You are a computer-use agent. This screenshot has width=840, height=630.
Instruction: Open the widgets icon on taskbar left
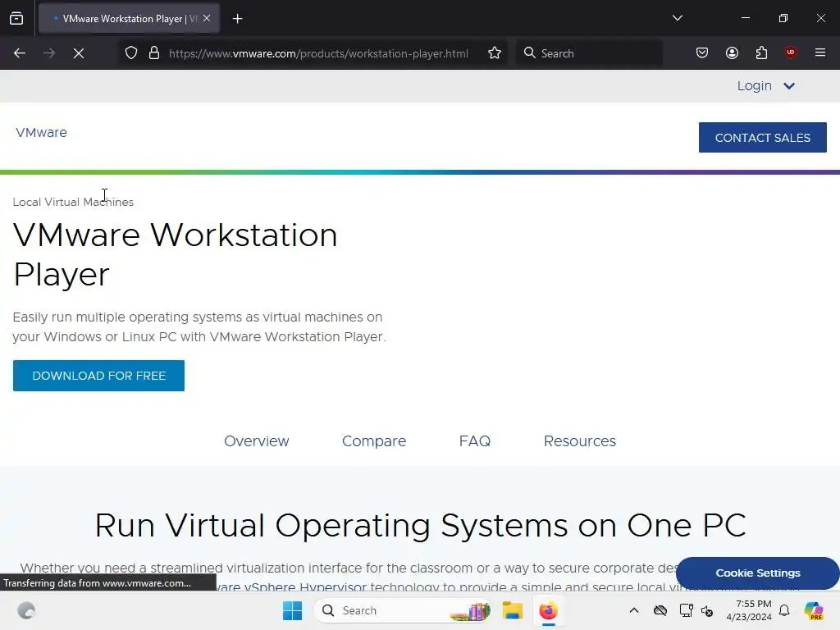pos(26,610)
